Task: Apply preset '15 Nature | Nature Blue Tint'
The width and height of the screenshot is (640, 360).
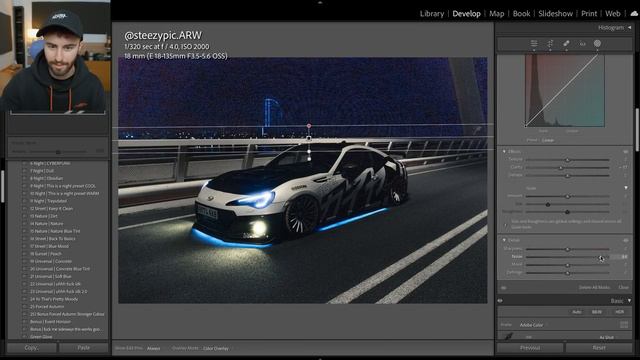Action: point(55,231)
